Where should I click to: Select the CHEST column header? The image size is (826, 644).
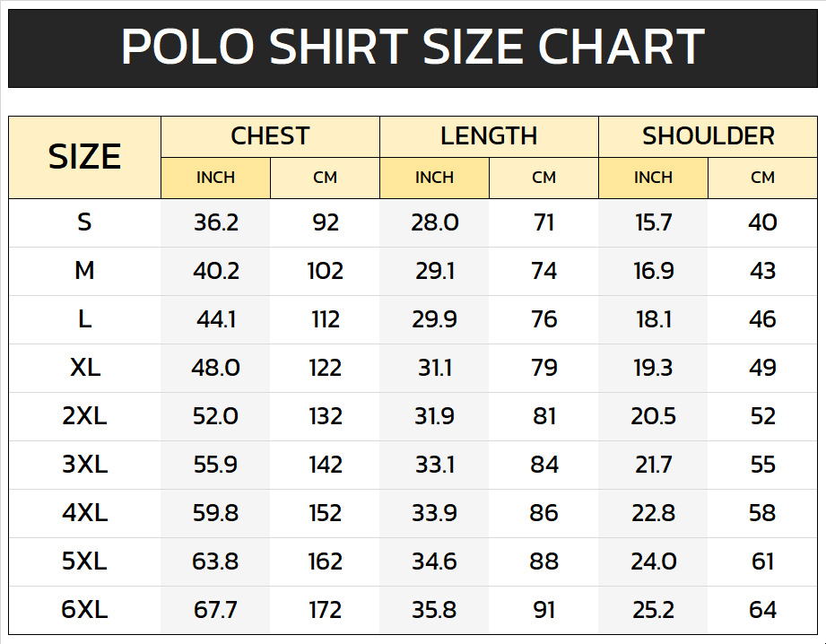coord(270,136)
